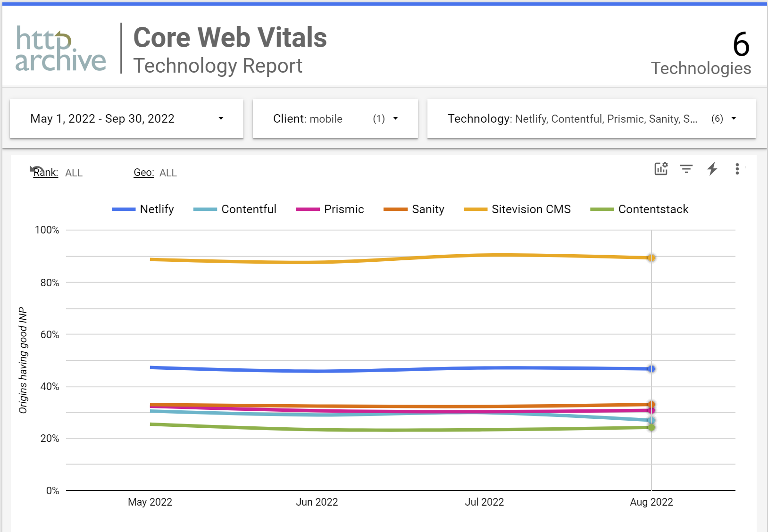768x532 pixels.
Task: Click the Sitevision CMS yellow legend swatch
Action: pos(475,209)
